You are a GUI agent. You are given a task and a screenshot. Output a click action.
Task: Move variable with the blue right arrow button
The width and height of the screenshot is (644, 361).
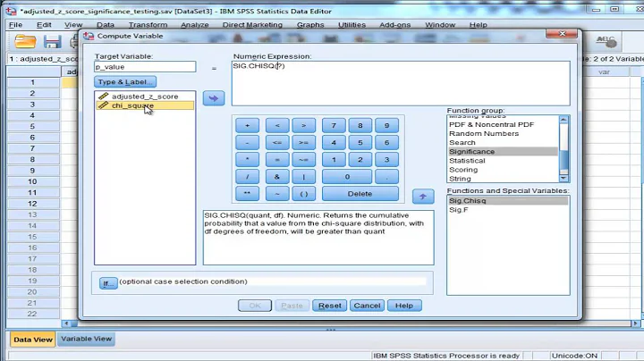click(x=214, y=98)
